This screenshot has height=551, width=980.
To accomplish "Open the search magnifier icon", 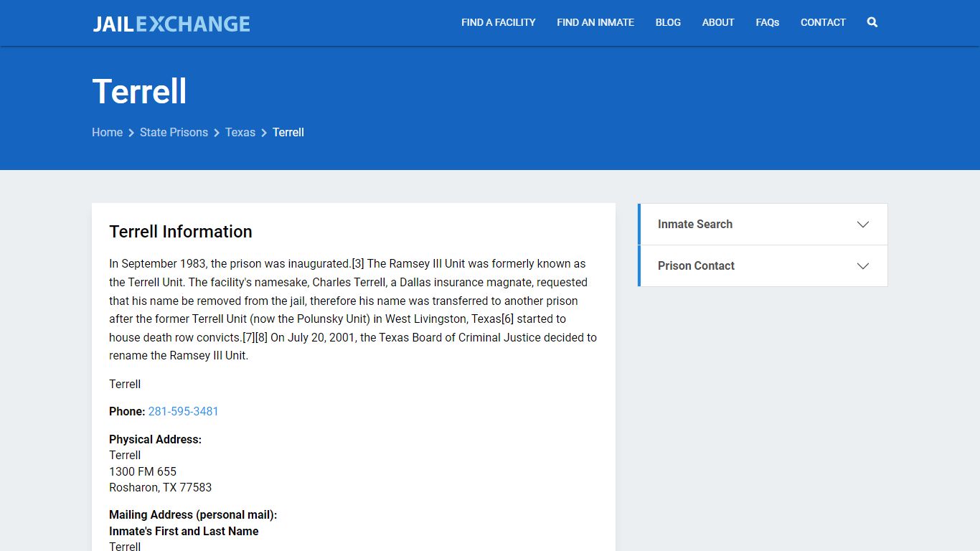I will 872,22.
